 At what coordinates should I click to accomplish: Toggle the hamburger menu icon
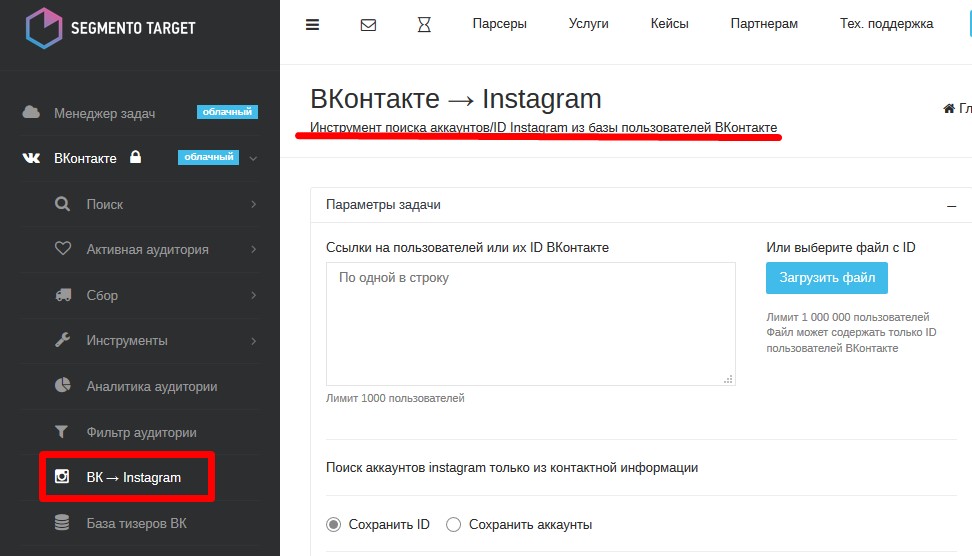(312, 25)
